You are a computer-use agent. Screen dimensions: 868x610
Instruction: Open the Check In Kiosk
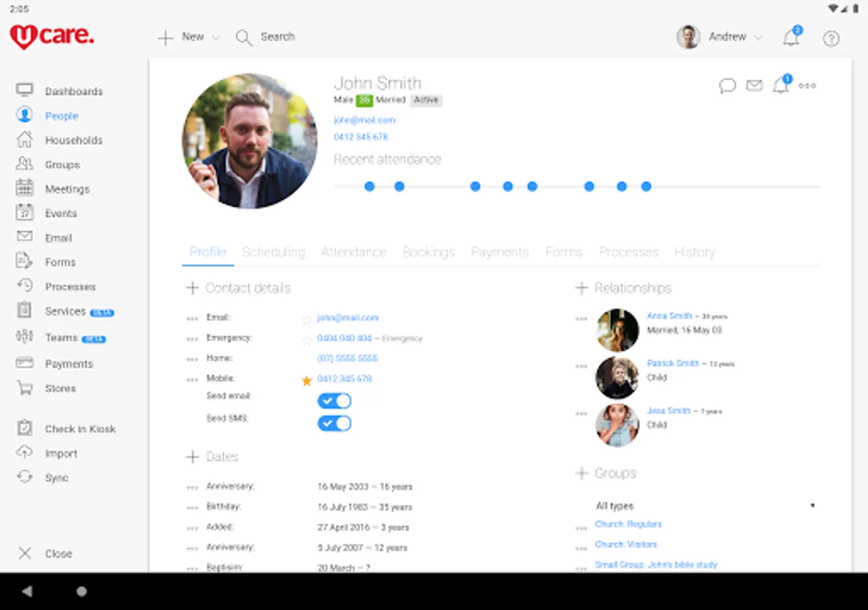[79, 428]
